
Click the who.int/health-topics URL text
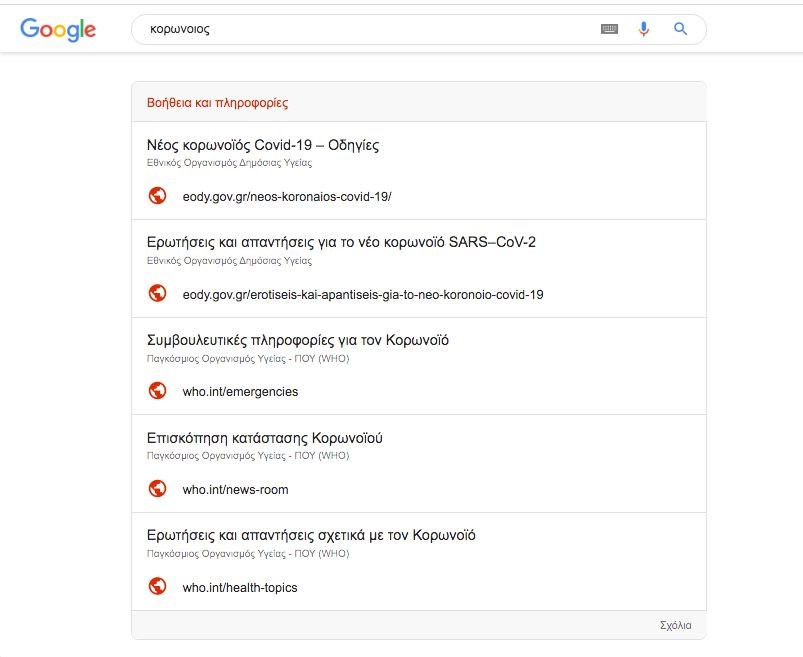(x=240, y=588)
